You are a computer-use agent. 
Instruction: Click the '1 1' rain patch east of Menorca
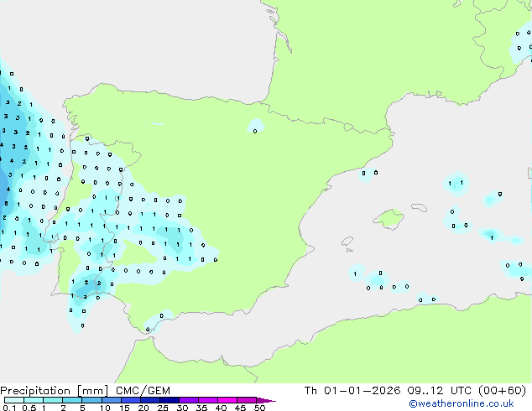point(456,182)
